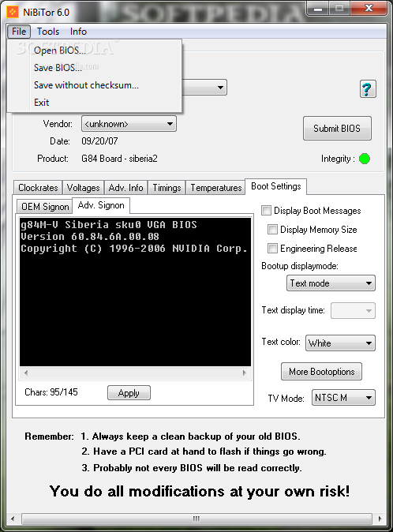This screenshot has width=393, height=532.
Task: Select the Boot Settings tab
Action: pos(276,186)
